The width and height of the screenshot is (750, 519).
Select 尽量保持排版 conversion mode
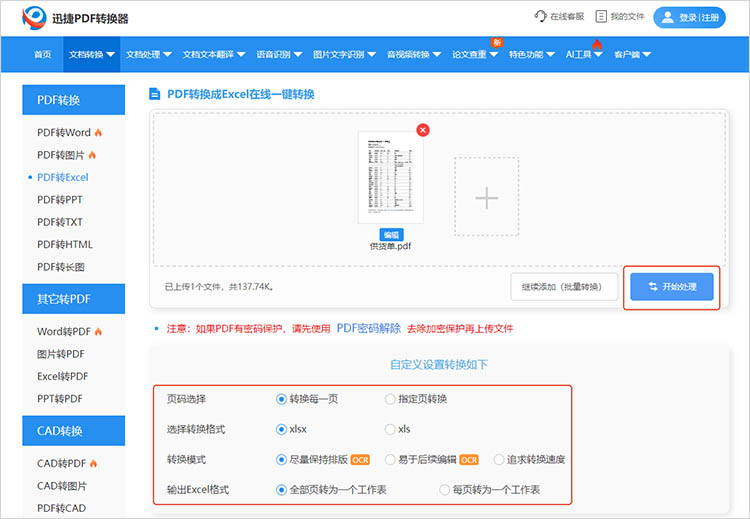click(281, 460)
